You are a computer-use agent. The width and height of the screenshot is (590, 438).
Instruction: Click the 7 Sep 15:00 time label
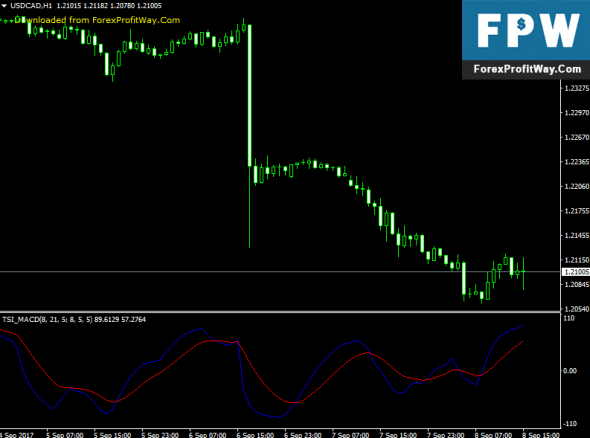[x=398, y=435]
